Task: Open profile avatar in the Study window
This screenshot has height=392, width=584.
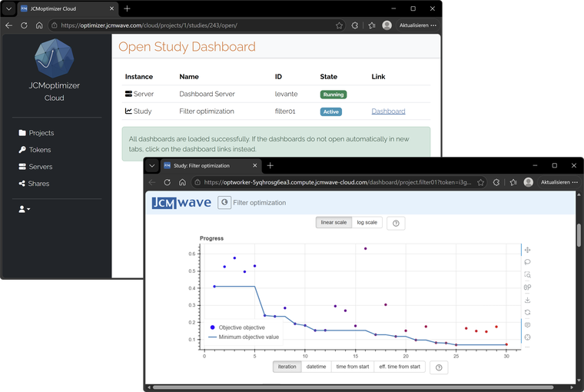Action: (528, 182)
